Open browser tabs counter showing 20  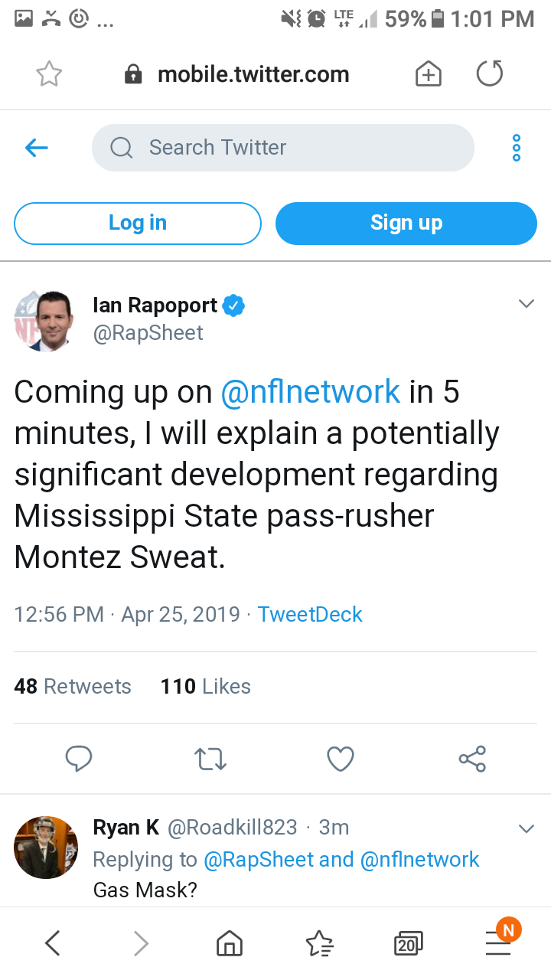pyautogui.click(x=409, y=944)
